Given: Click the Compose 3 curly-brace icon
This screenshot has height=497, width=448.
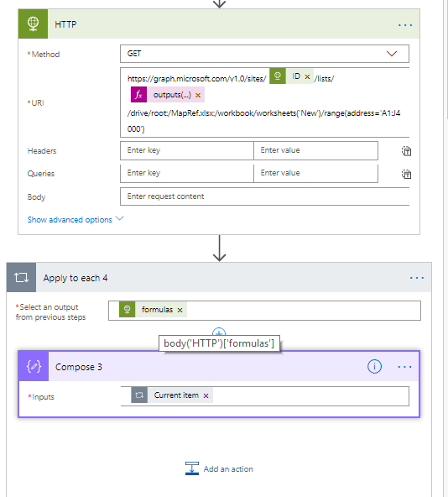Looking at the screenshot, I should (x=34, y=366).
